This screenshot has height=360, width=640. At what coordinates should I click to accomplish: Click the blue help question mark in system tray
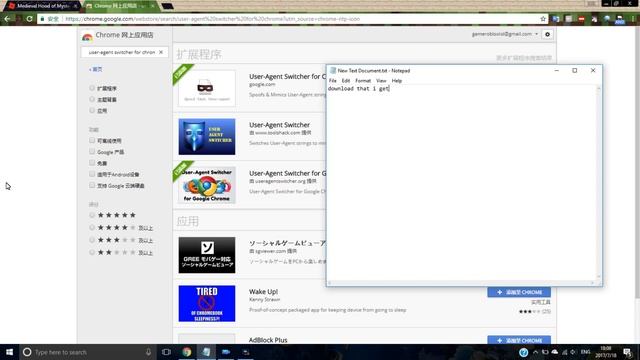tap(523, 352)
